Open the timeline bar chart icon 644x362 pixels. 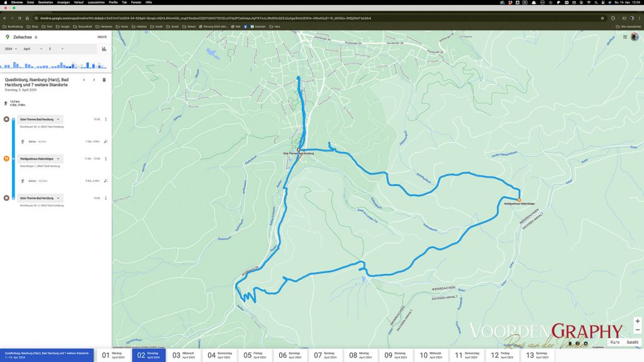click(104, 48)
